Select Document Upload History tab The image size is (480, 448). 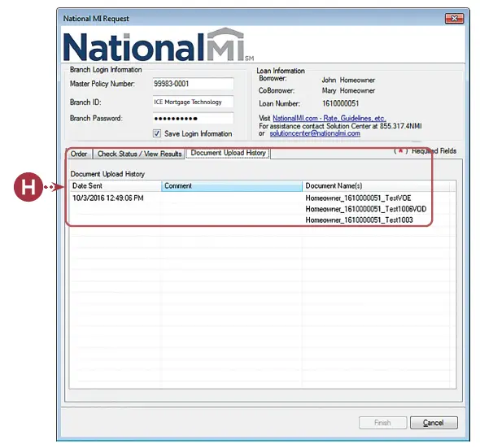tap(228, 153)
